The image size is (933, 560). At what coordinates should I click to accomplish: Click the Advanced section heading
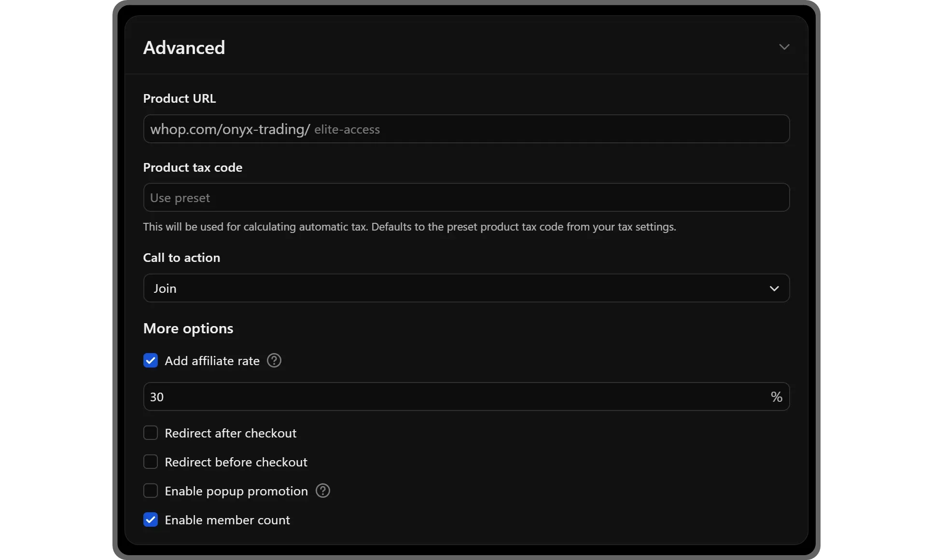[x=184, y=47]
